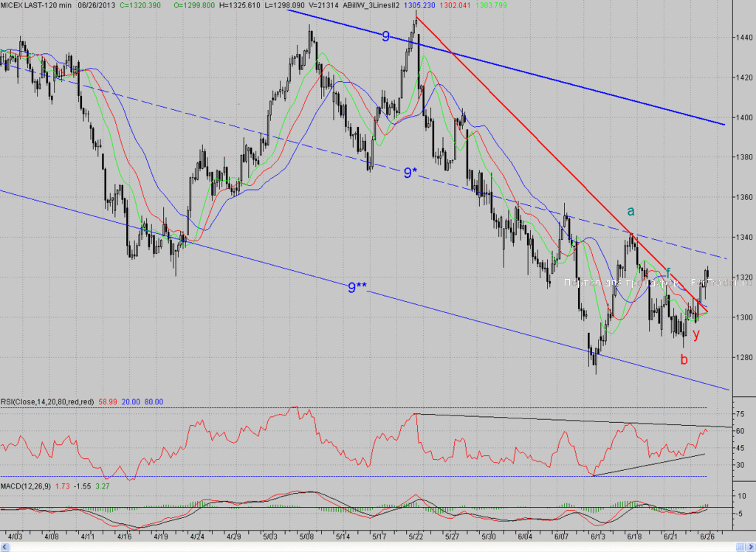This screenshot has width=756, height=552.
Task: Click the 1400 price level on axis
Action: [744, 117]
